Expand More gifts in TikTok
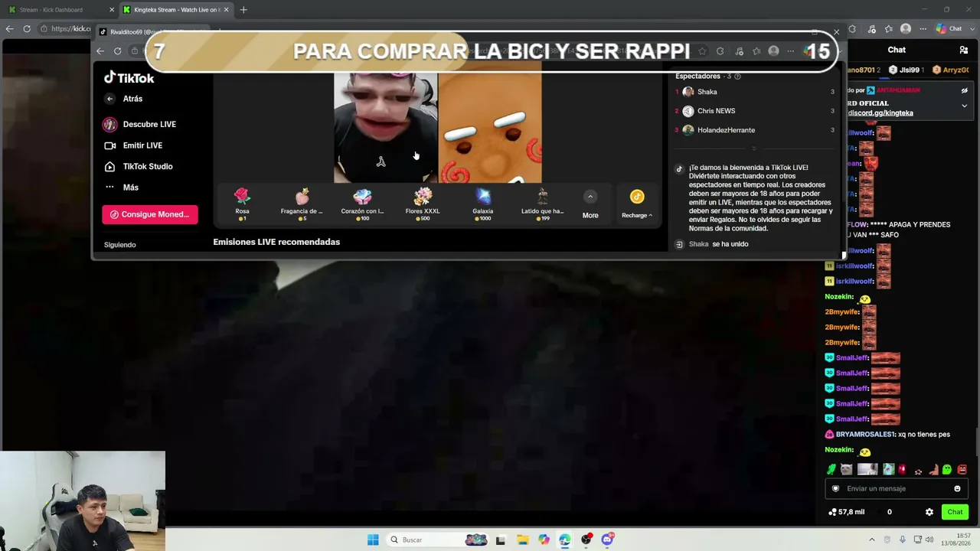Screen dimensions: 980x551 coord(590,204)
